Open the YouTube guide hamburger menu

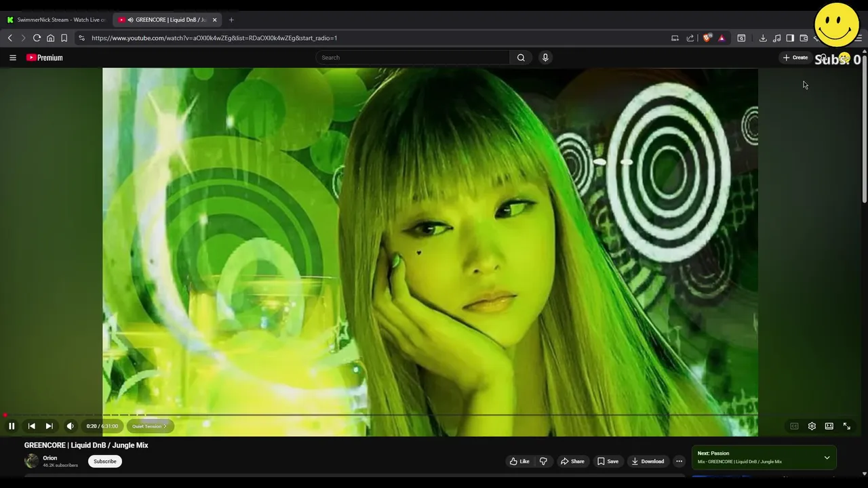click(x=13, y=58)
